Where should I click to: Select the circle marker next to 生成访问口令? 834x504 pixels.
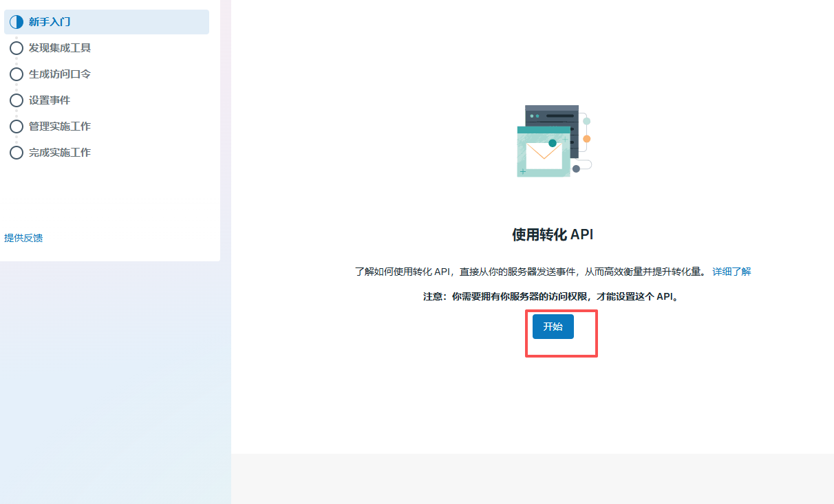click(17, 74)
